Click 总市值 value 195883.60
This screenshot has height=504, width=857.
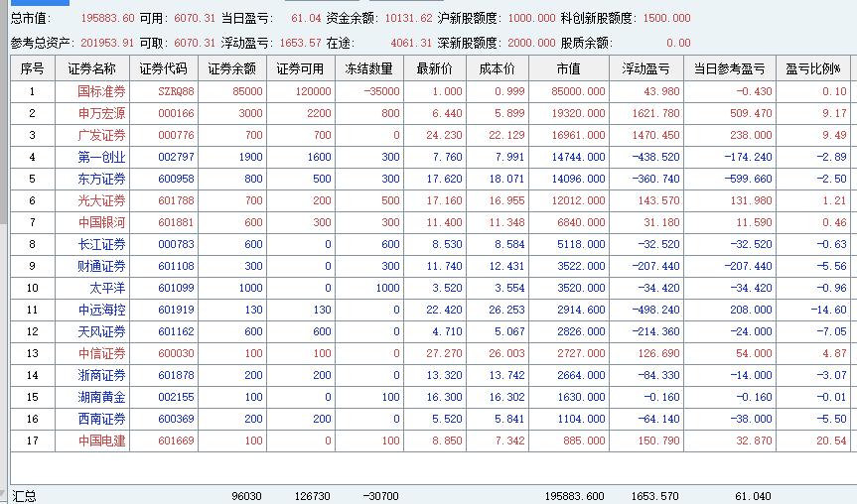[107, 18]
